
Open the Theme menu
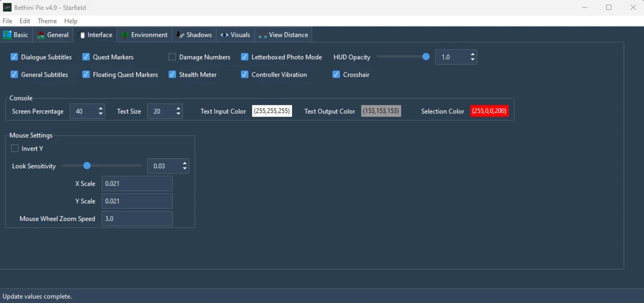tap(47, 21)
